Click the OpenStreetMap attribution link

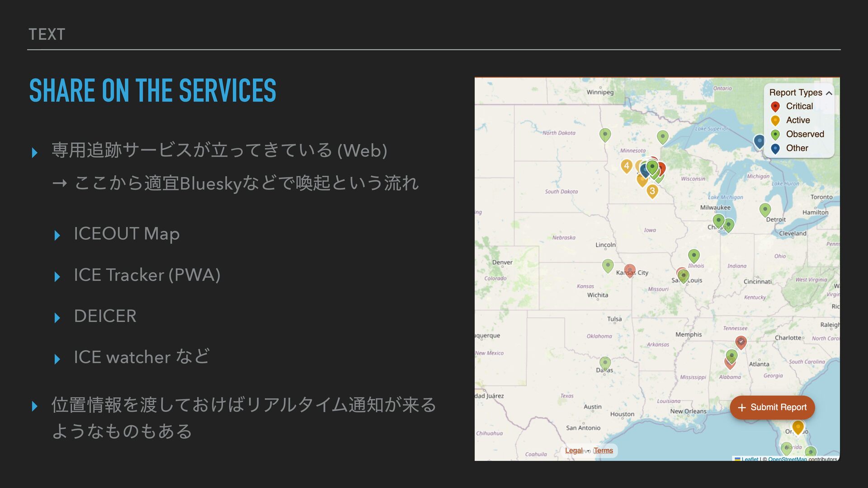[787, 459]
